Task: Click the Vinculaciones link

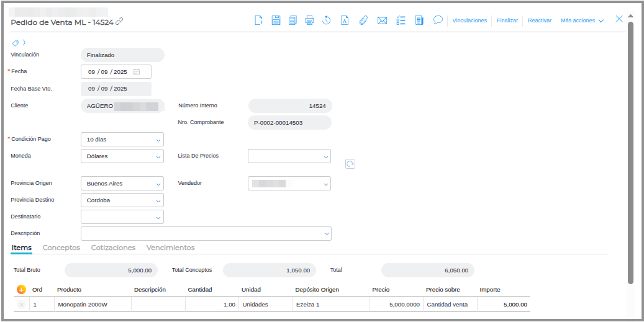Action: tap(469, 20)
